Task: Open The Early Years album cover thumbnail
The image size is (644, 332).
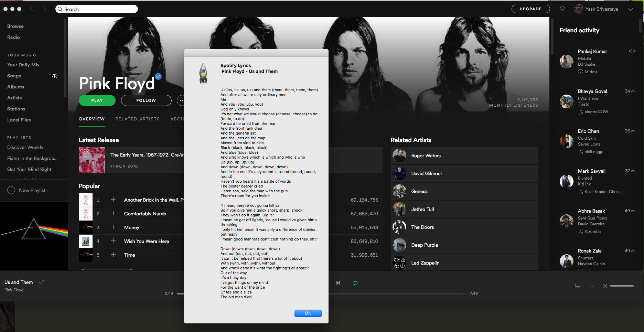Action: pos(92,160)
